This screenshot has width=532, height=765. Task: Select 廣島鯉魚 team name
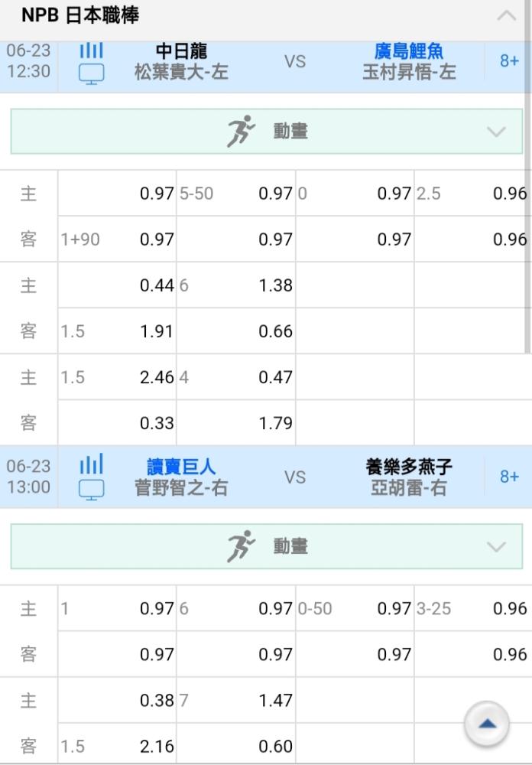409,51
